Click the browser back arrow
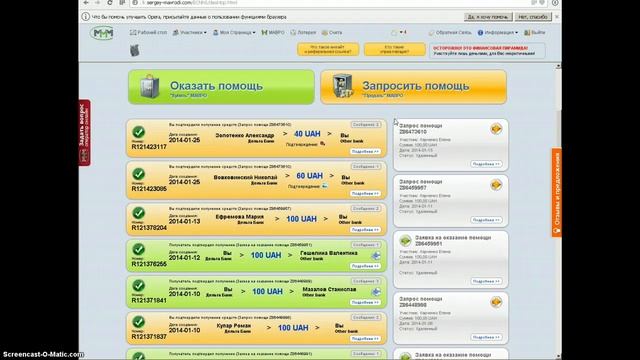This screenshot has width=640, height=360. coord(86,2)
